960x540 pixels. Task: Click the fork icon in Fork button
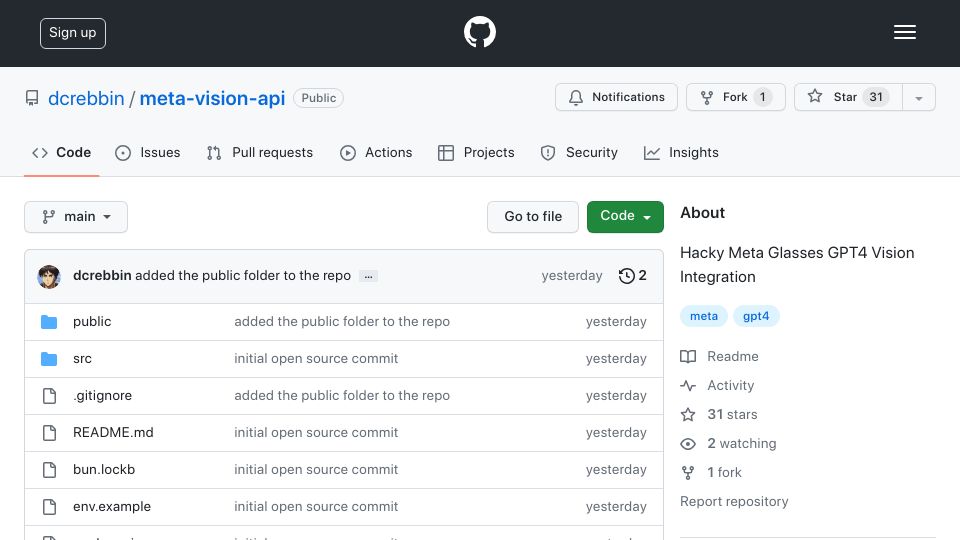707,97
